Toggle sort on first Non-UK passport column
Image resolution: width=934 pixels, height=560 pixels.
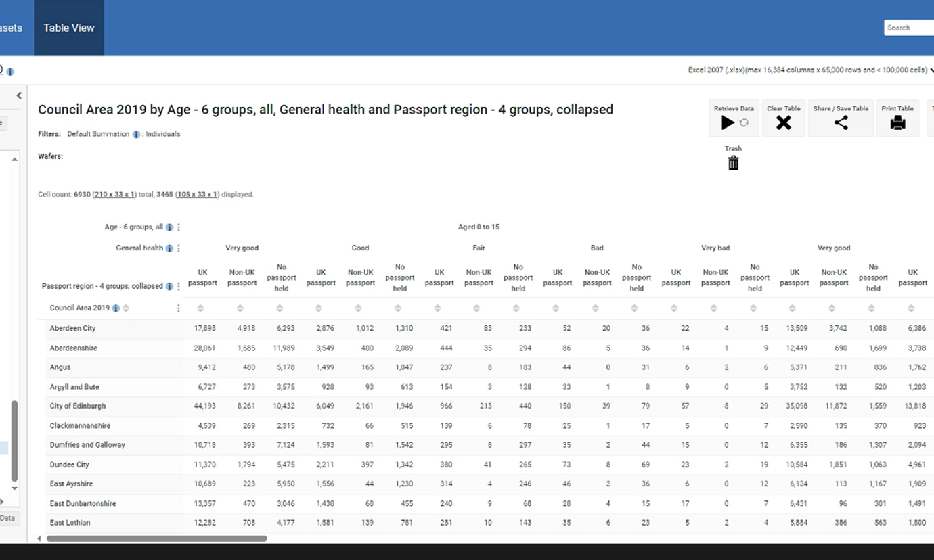point(240,308)
